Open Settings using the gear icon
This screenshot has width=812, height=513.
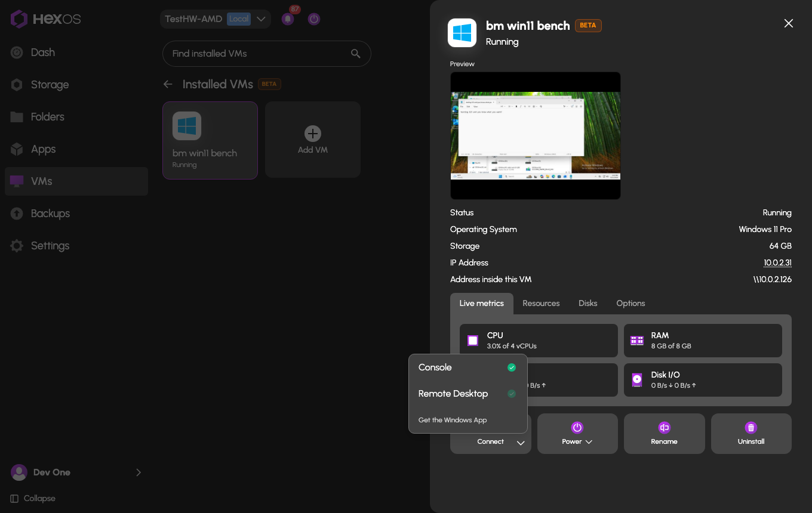pyautogui.click(x=17, y=246)
